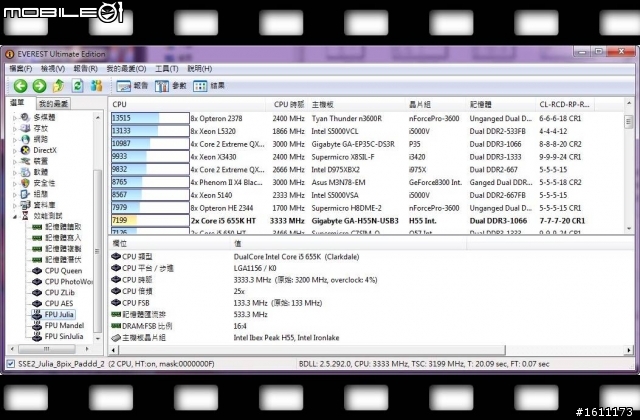Click the Refresh icon in the toolbar
Image resolution: width=640 pixels, height=420 pixels.
(78, 86)
